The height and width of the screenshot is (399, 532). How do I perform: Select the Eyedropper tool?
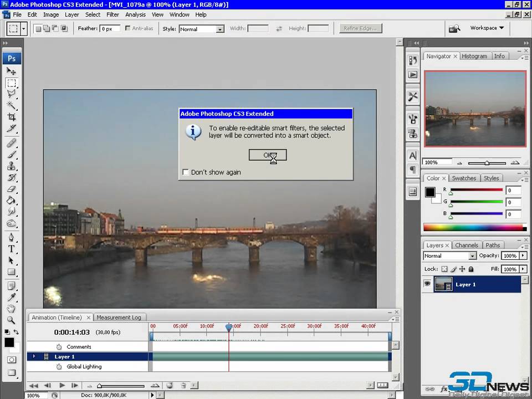click(x=11, y=297)
